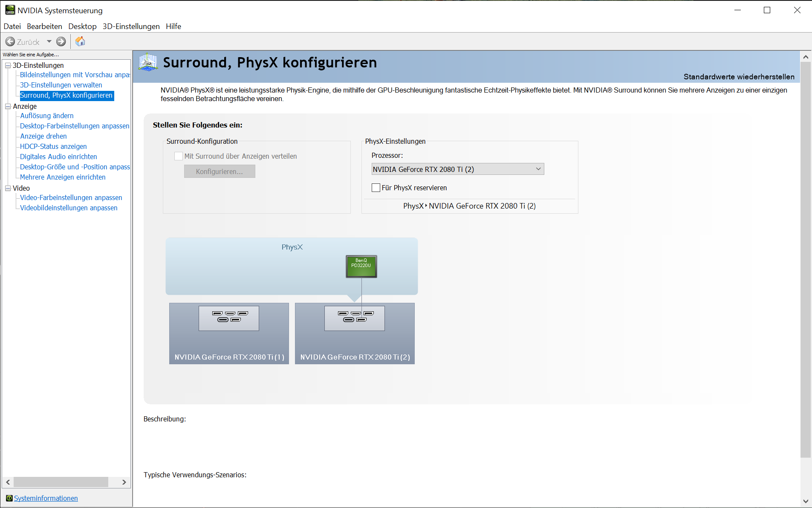The height and width of the screenshot is (508, 812).
Task: Enable Für PhysX reservieren checkbox
Action: click(376, 188)
